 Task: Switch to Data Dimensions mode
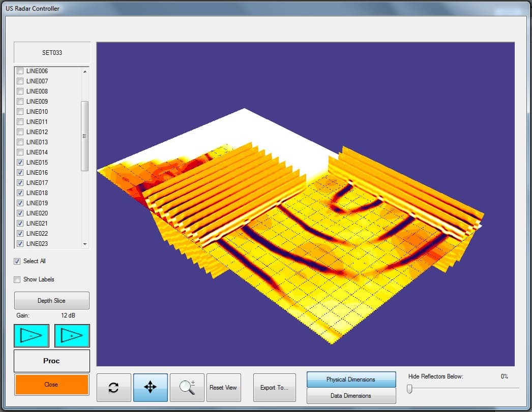(351, 396)
